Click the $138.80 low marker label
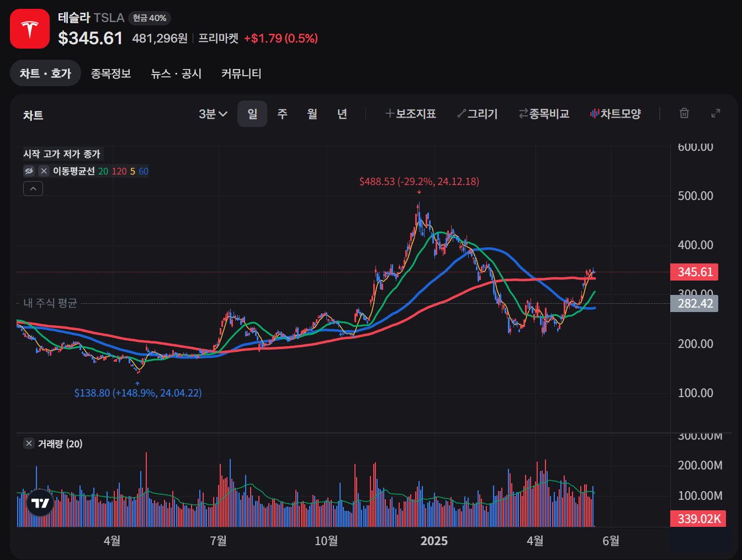The height and width of the screenshot is (560, 742). coord(138,393)
